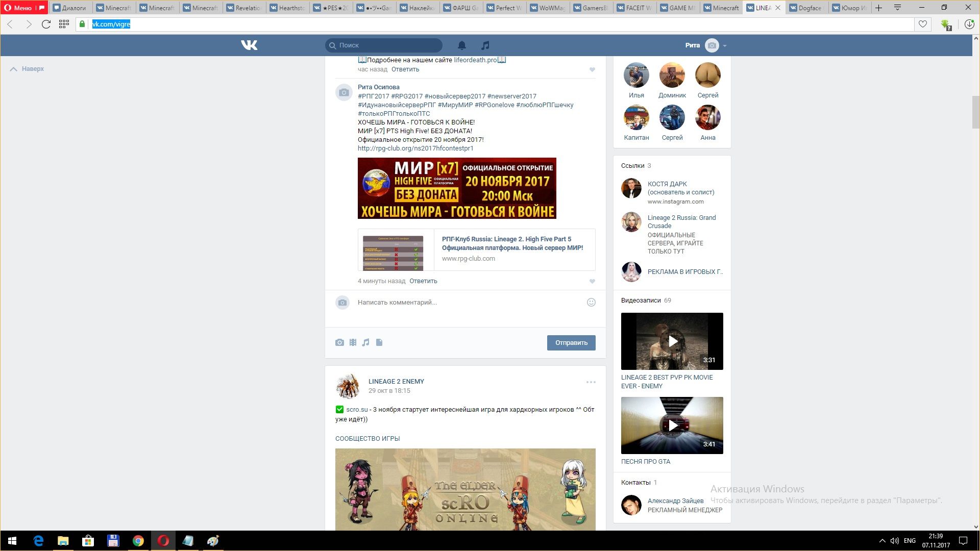Viewport: 980px width, 551px height.
Task: Like the lifeordeath.pro comment with the heart
Action: (592, 70)
